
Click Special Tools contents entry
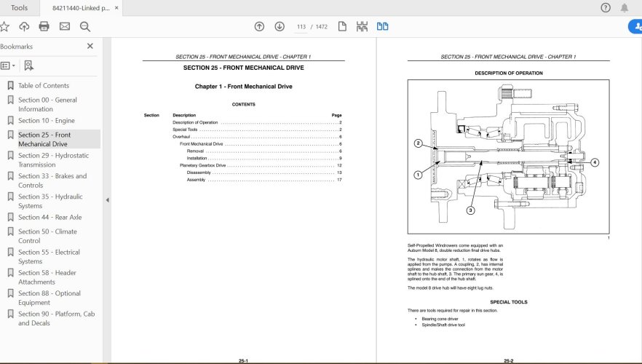(x=257, y=130)
